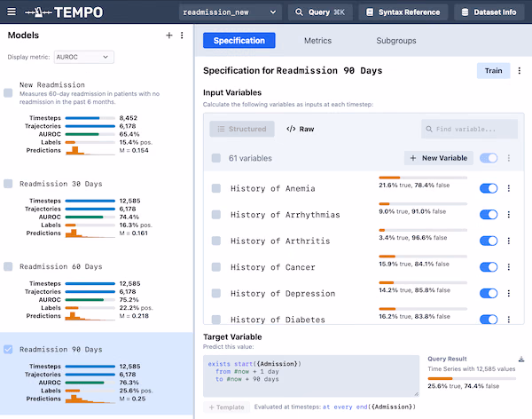Click the Template button

click(x=227, y=407)
